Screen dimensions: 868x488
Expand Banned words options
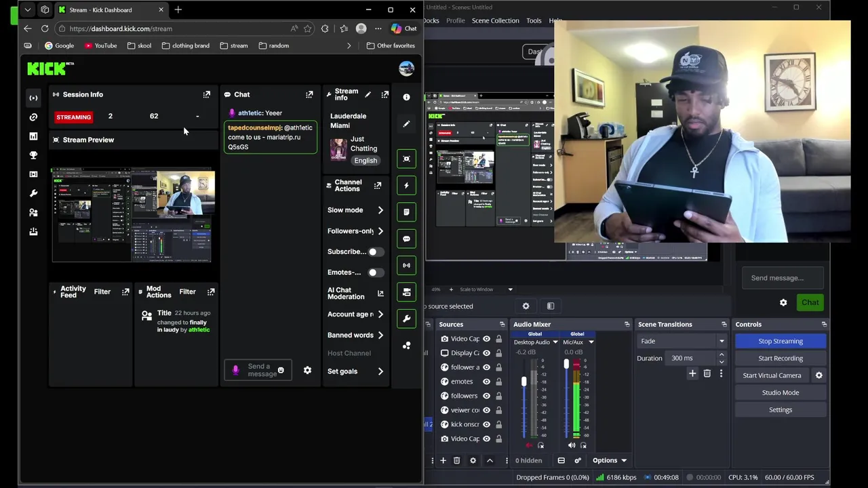[380, 335]
